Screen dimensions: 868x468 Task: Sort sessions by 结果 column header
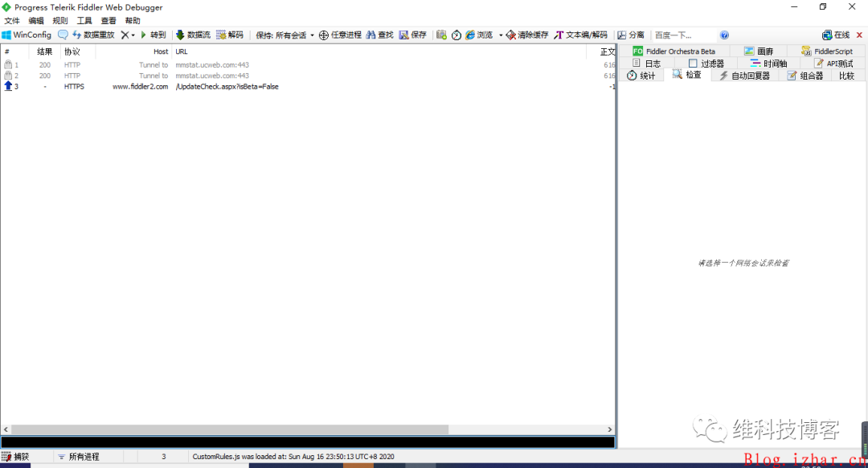coord(44,51)
